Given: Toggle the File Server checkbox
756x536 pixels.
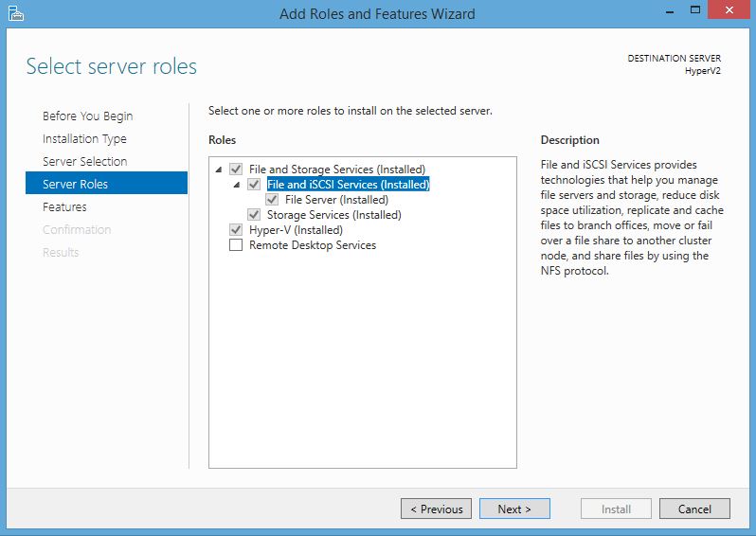Looking at the screenshot, I should pos(272,200).
